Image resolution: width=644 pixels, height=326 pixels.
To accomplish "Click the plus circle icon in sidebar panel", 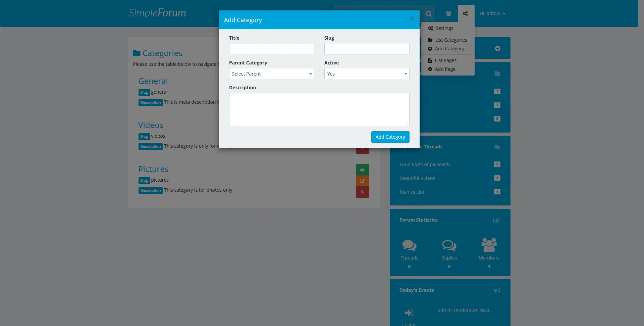I will click(x=497, y=49).
